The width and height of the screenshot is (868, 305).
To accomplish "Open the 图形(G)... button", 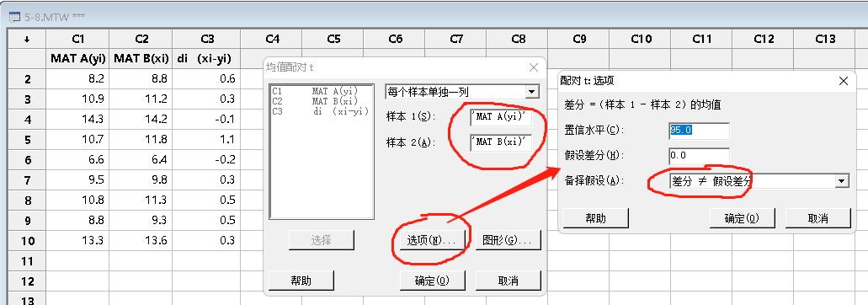I will (x=508, y=240).
